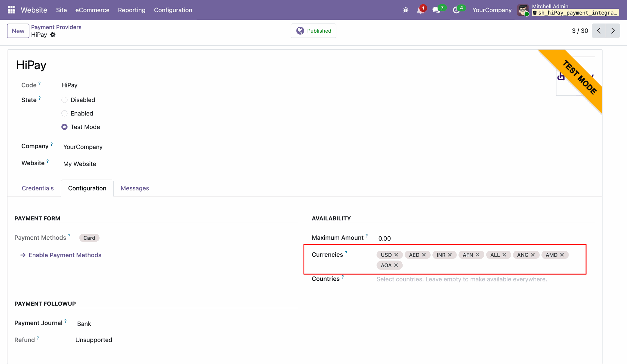Click the Refund value Unsupported
This screenshot has height=364, width=627.
tap(94, 340)
